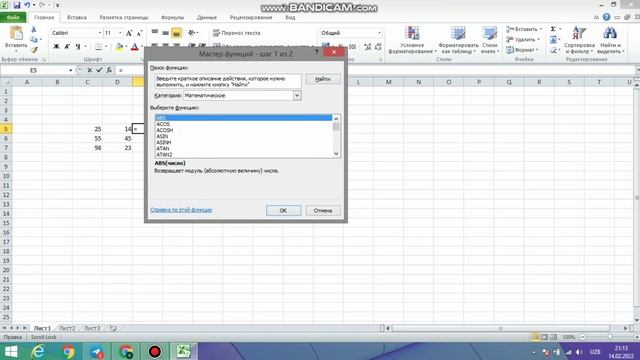640x360 pixels.
Task: Click the Format Painter brush icon
Action: click(34, 49)
